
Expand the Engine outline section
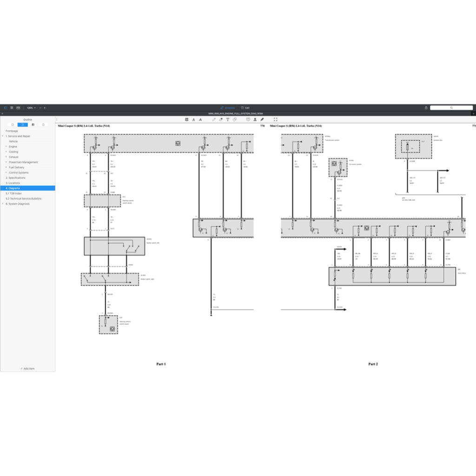[x=6, y=146]
